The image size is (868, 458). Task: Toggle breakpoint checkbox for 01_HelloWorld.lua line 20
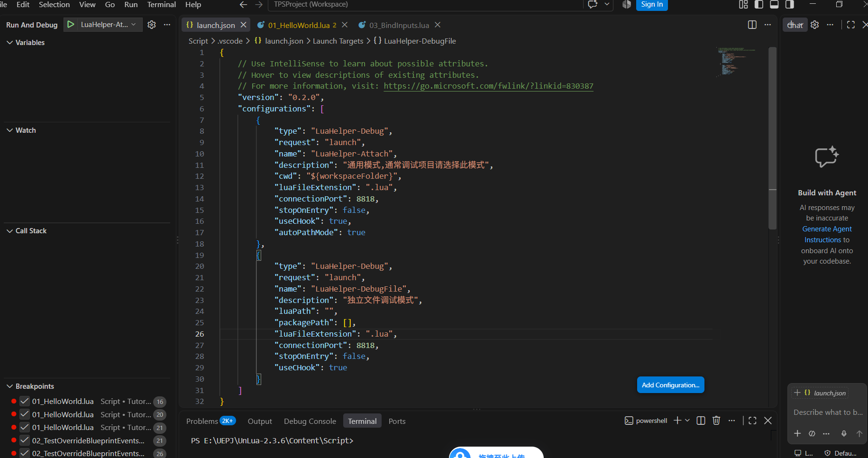tap(25, 414)
